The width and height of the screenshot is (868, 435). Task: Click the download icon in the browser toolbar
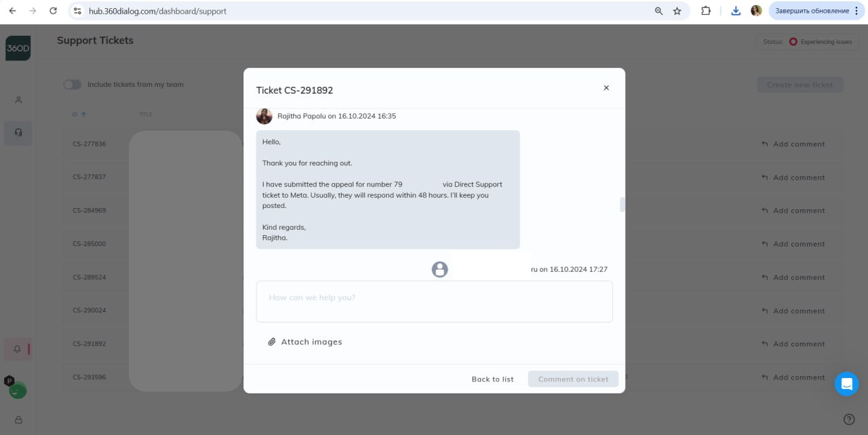[735, 11]
